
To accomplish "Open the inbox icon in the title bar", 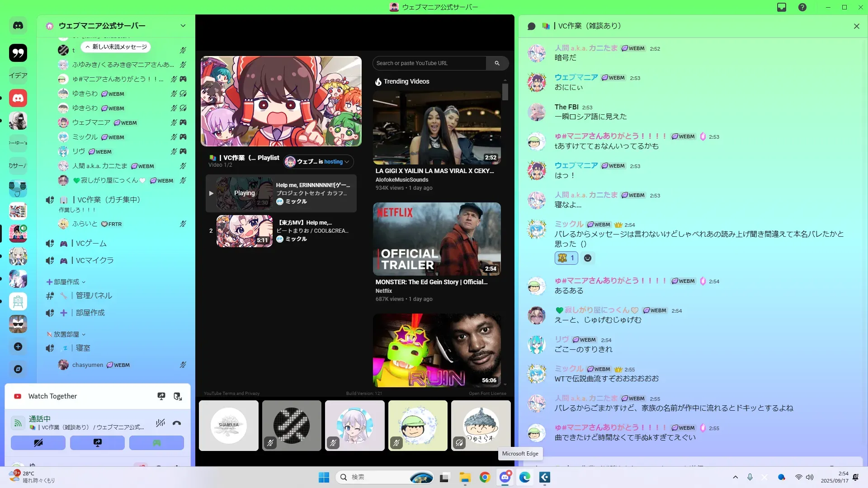I will [782, 7].
